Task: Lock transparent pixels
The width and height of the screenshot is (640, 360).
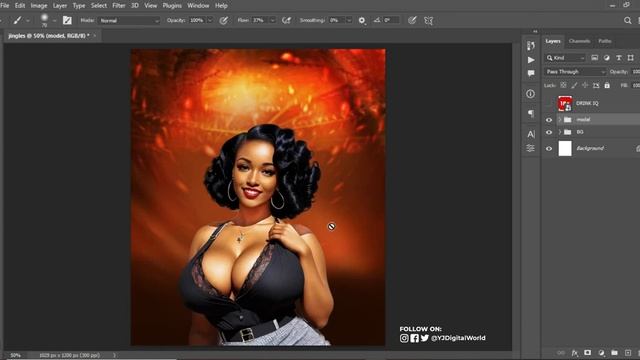Action: pyautogui.click(x=563, y=85)
